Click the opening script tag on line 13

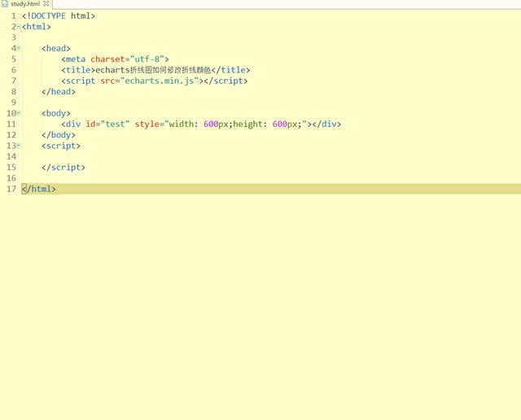61,146
